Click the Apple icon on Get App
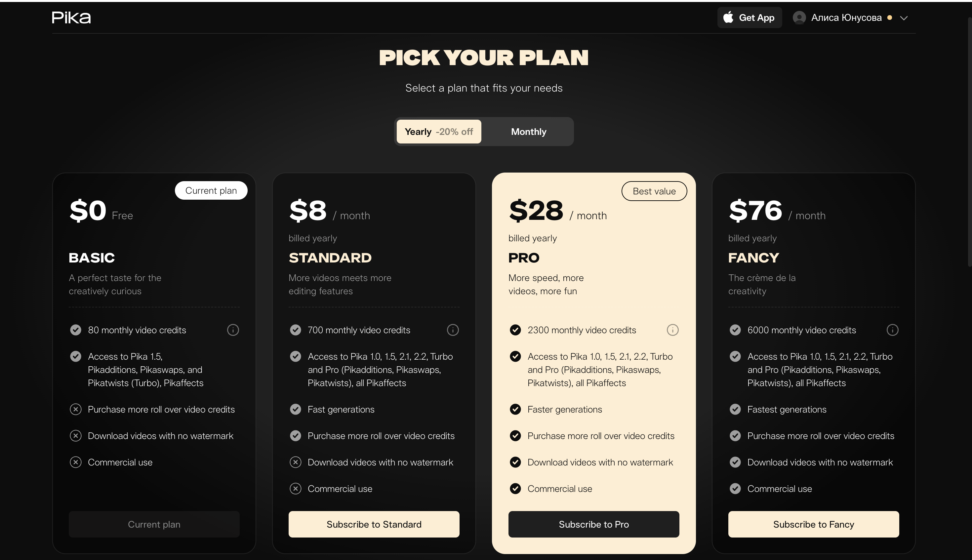Image resolution: width=972 pixels, height=560 pixels. tap(728, 17)
